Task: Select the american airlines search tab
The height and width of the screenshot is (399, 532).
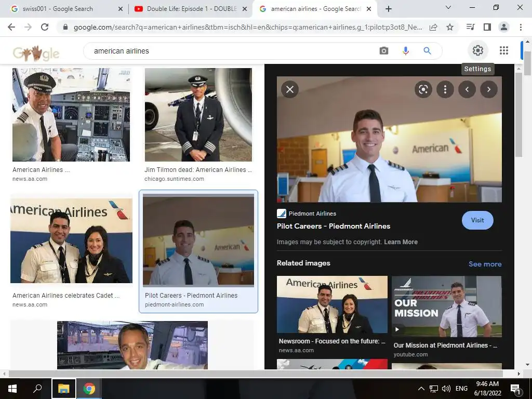Action: [x=315, y=9]
